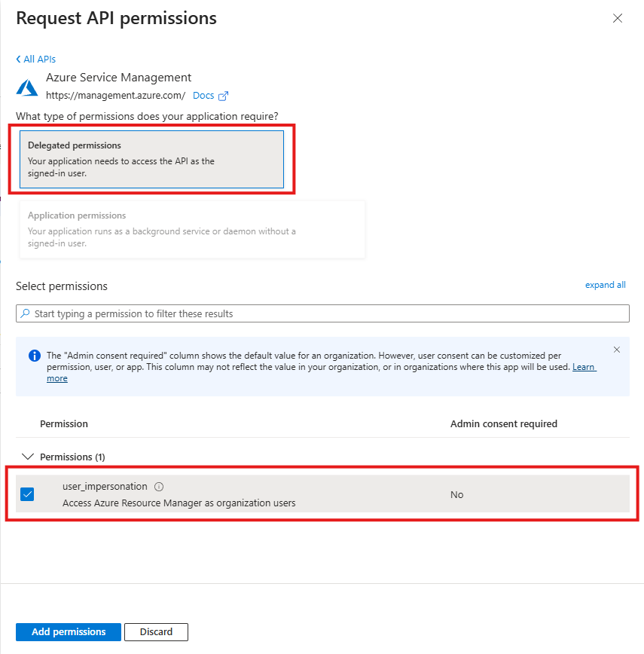Screen dimensions: 644x654
Task: Click the Add permissions button
Action: (68, 632)
